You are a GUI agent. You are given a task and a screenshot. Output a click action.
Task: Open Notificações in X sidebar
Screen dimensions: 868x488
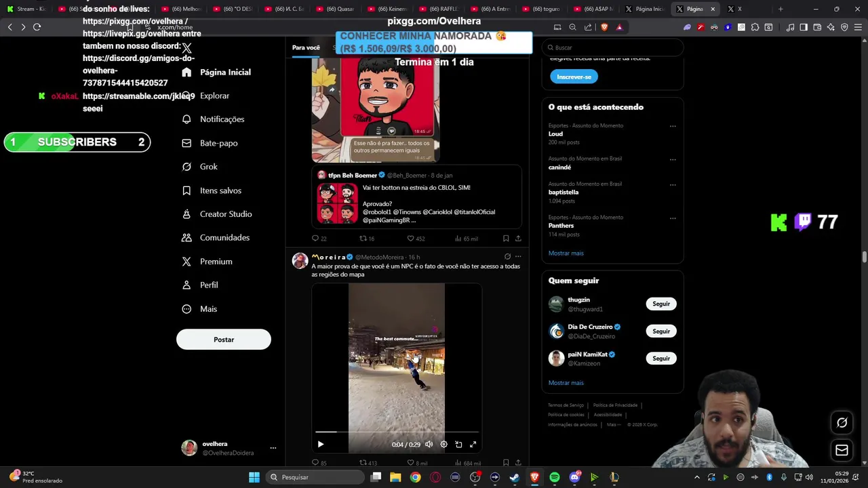[x=214, y=119]
